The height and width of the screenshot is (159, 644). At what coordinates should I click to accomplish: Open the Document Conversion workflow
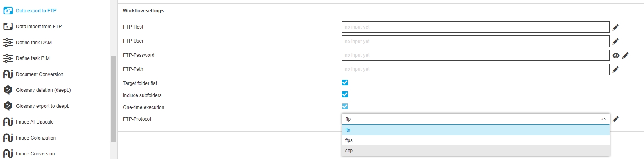click(x=39, y=74)
